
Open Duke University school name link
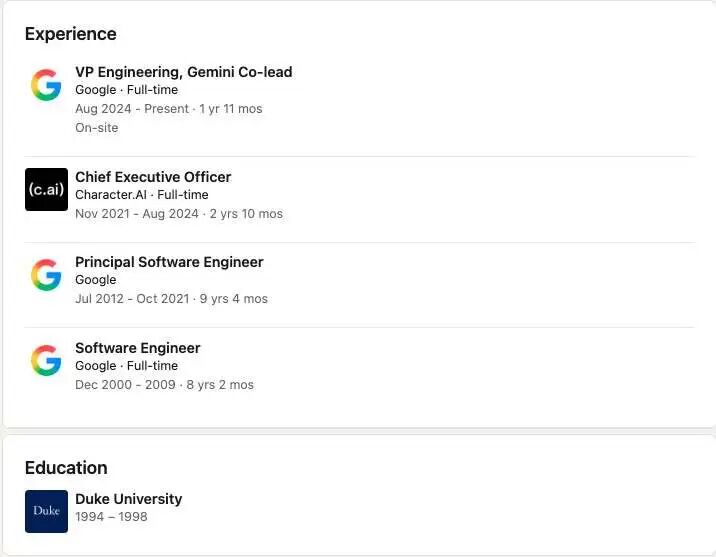[x=128, y=499]
